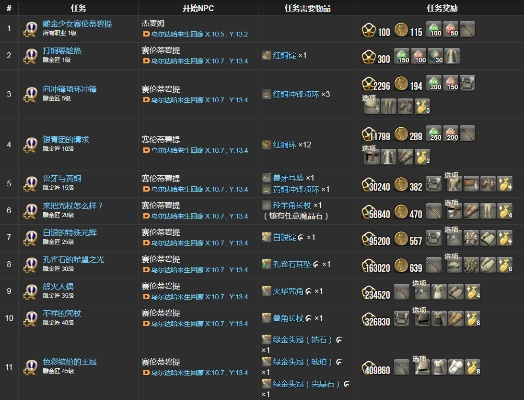The height and width of the screenshot is (400, 524).
Task: Open the quest link 银胄团的请求
Action: tap(66, 139)
